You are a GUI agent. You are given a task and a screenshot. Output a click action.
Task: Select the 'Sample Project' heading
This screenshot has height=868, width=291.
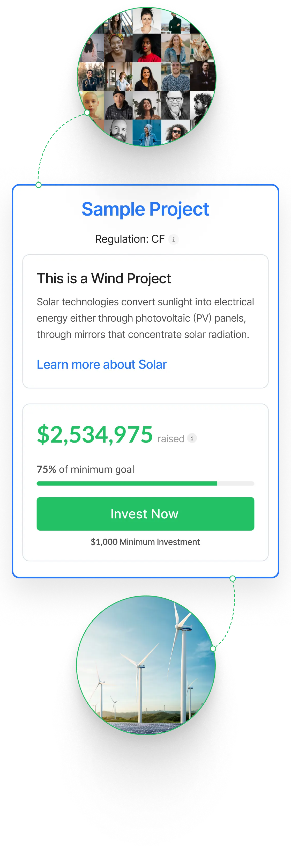(x=145, y=209)
